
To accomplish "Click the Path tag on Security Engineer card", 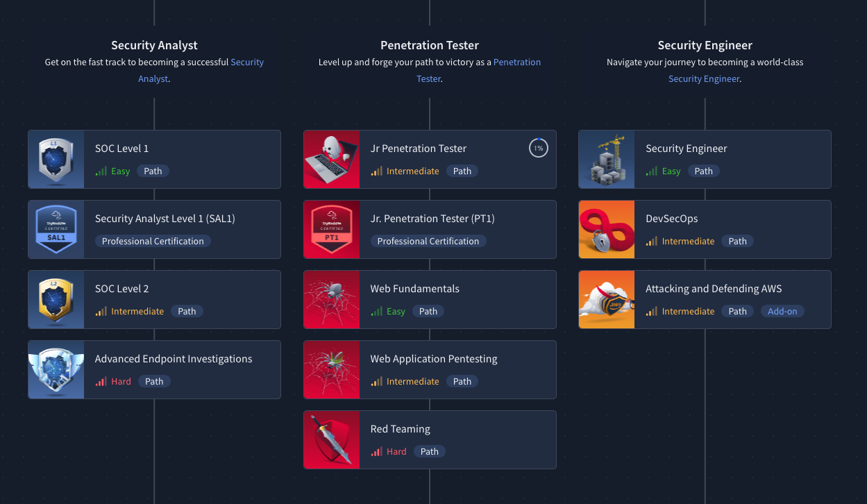I will 704,171.
